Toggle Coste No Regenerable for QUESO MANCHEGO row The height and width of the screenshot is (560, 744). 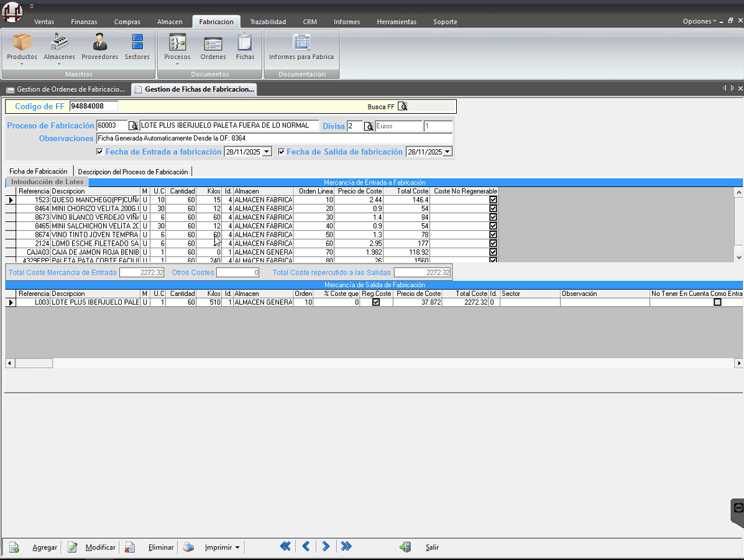[493, 200]
